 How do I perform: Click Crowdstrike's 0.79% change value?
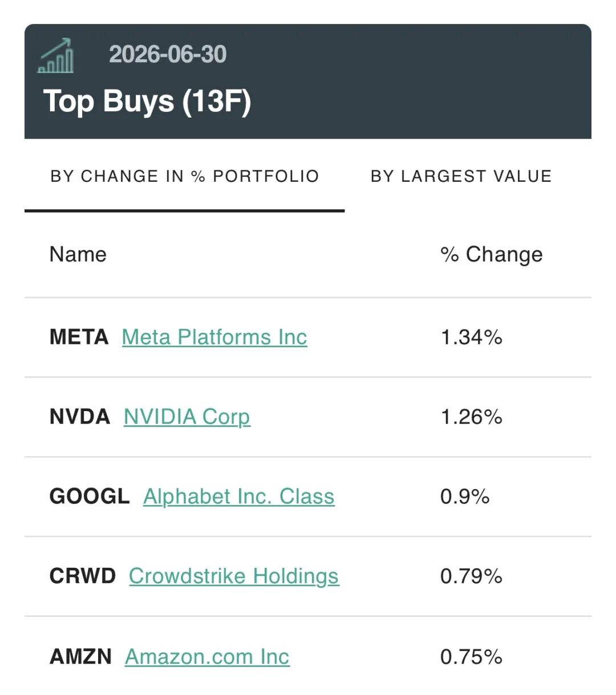point(471,576)
